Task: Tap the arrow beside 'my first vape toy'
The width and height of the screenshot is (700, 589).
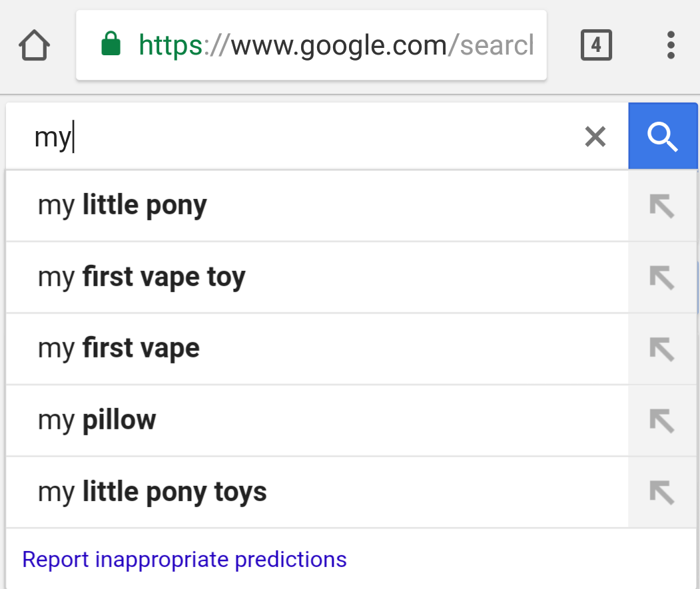Action: pos(662,278)
